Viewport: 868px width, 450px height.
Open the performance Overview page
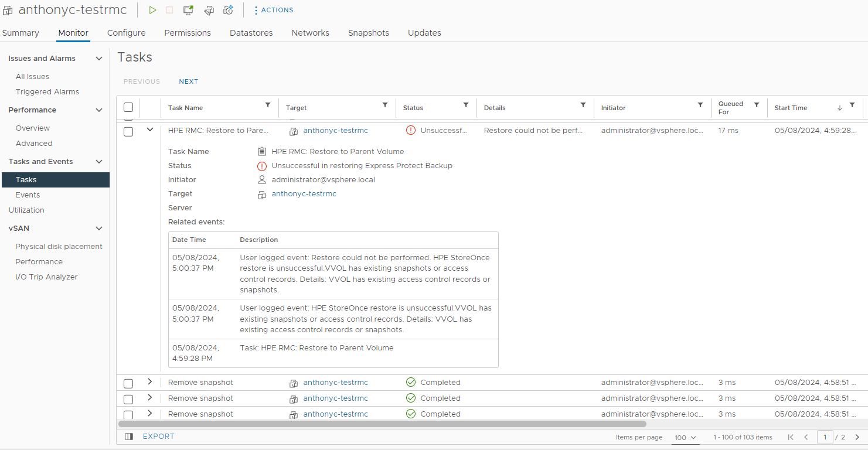(x=33, y=128)
